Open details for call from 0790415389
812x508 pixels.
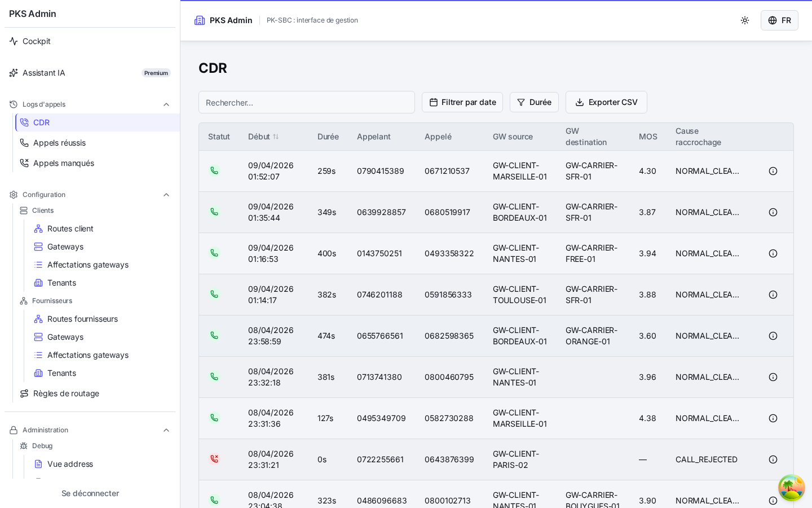point(773,171)
